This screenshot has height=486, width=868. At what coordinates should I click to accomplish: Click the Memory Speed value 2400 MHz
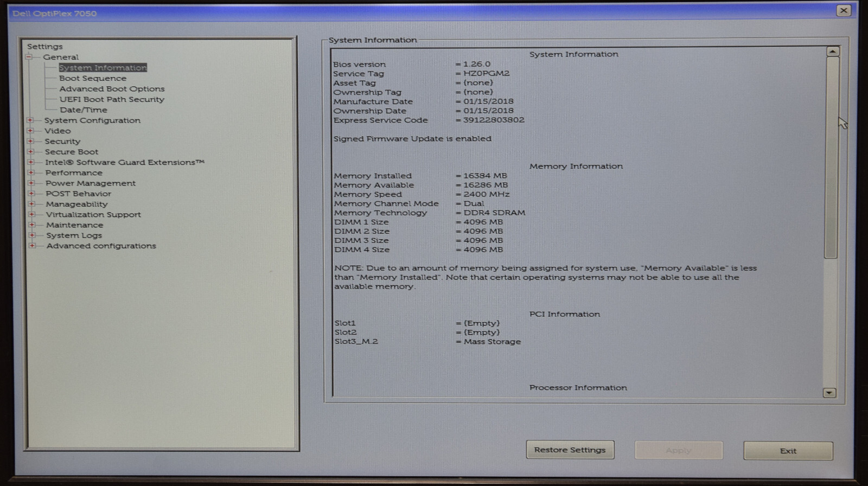[487, 194]
